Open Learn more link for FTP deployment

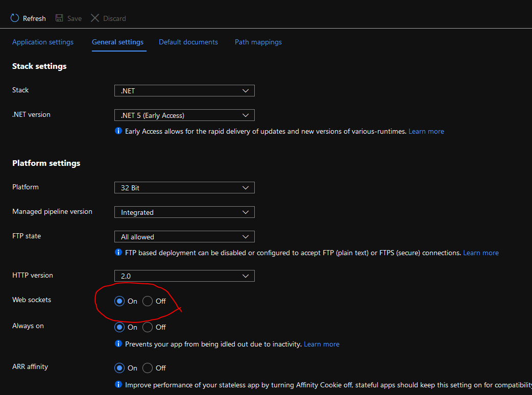click(x=481, y=253)
